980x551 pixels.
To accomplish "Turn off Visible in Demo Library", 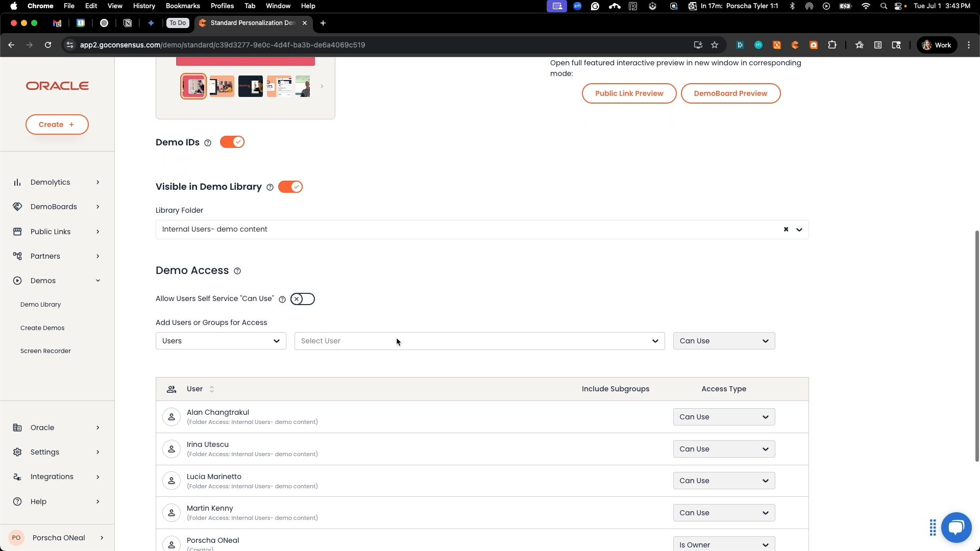I will (x=290, y=187).
